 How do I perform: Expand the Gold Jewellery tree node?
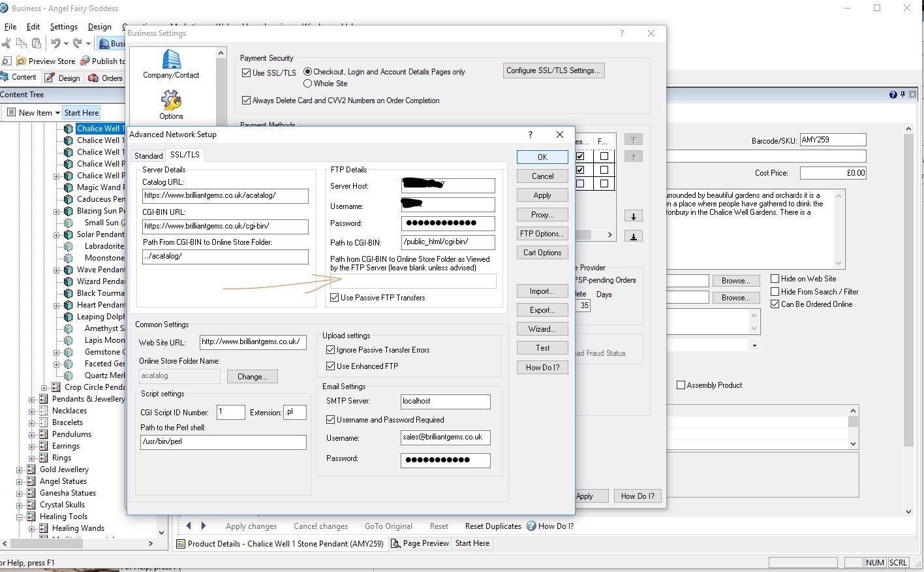[x=20, y=469]
